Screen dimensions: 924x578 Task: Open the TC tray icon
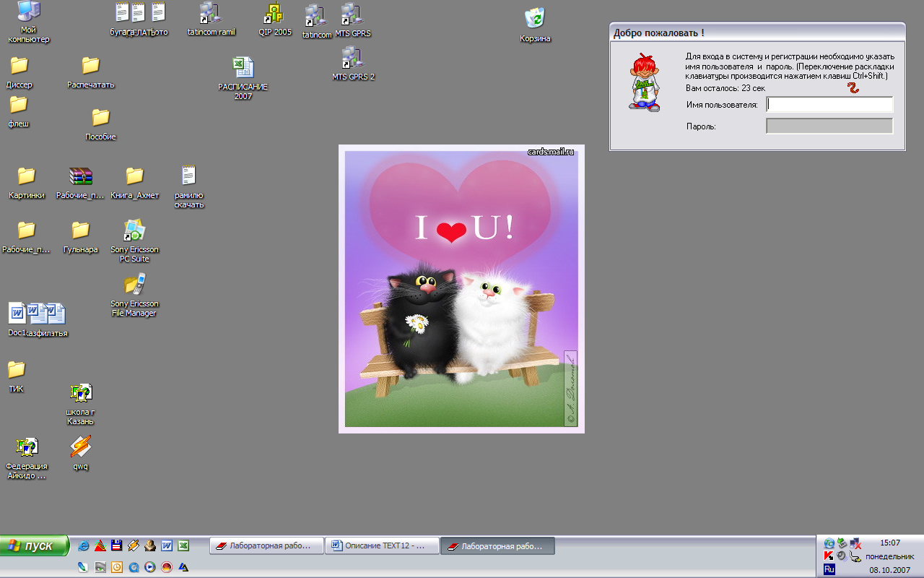[829, 543]
